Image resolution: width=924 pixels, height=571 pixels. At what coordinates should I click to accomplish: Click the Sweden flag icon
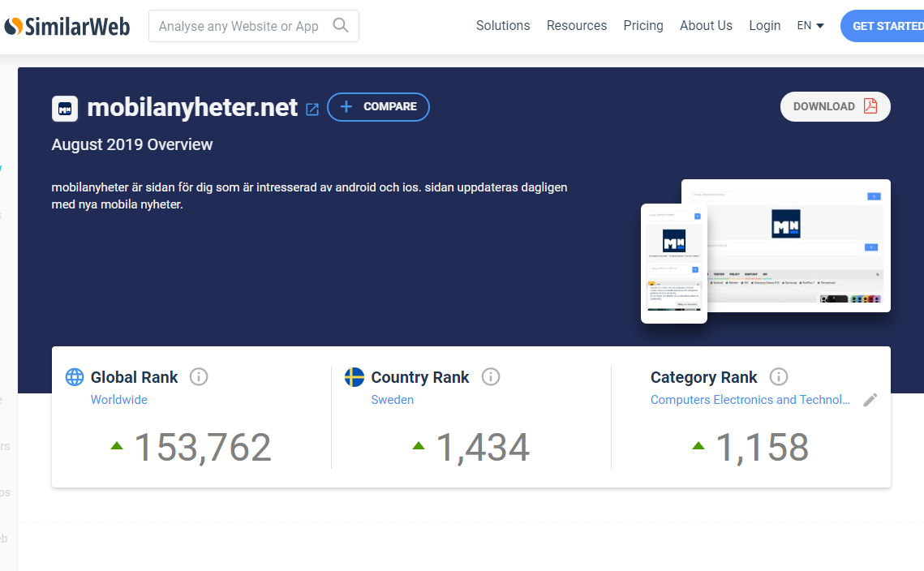355,377
